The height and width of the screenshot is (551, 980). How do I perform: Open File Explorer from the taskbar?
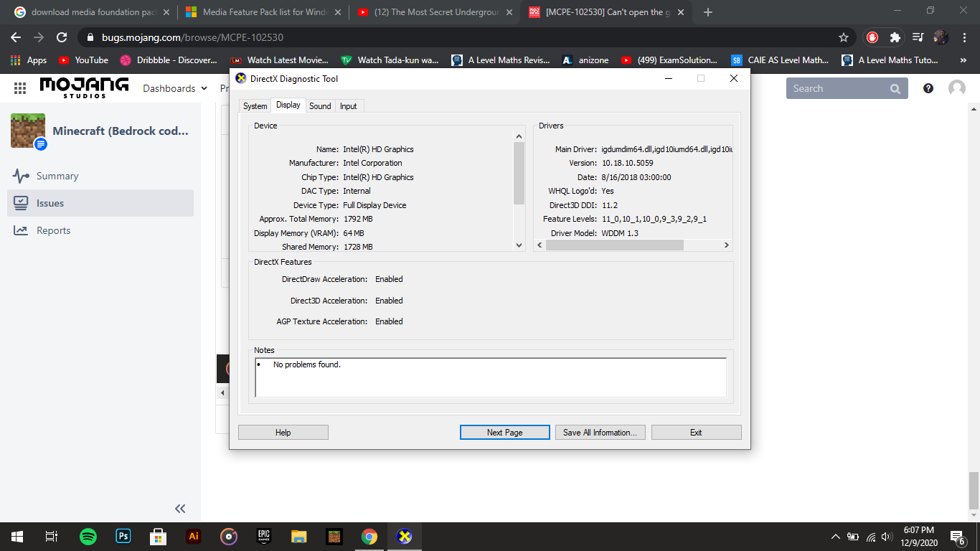click(299, 537)
